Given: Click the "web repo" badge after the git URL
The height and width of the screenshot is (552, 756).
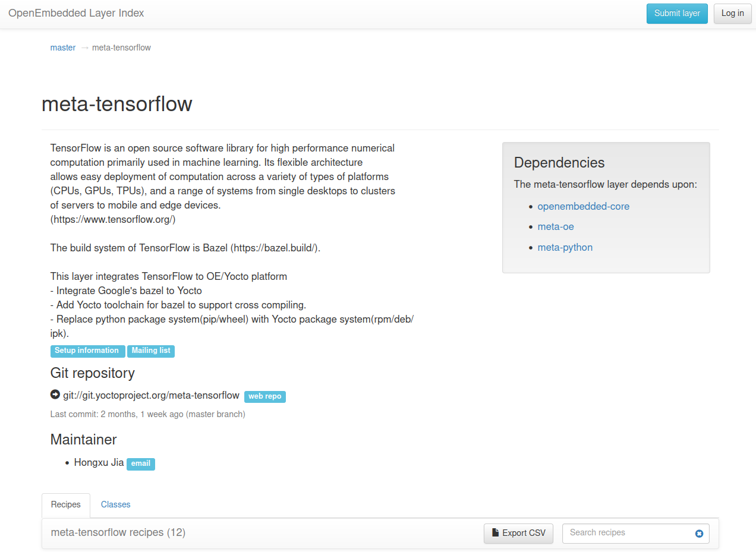Looking at the screenshot, I should pyautogui.click(x=264, y=396).
